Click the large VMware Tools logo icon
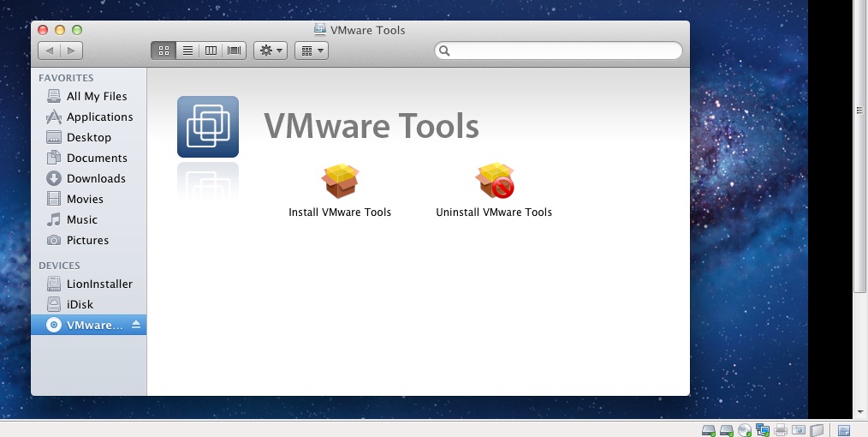Screen dimensions: 868x437 pos(208,127)
